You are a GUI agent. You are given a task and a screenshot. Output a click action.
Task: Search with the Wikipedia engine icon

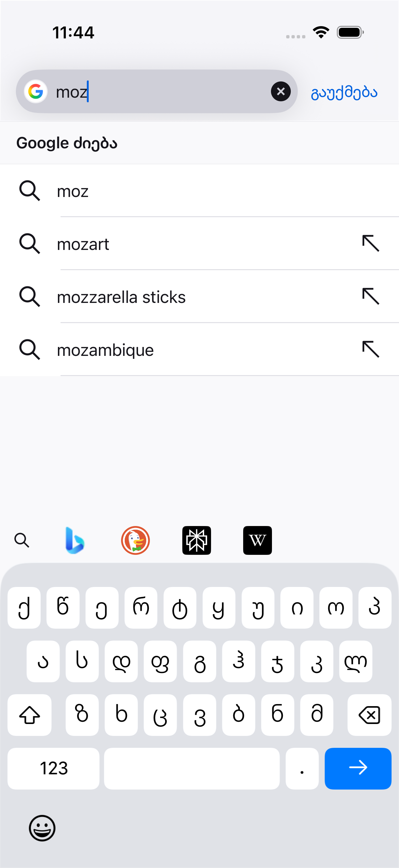[x=258, y=540]
